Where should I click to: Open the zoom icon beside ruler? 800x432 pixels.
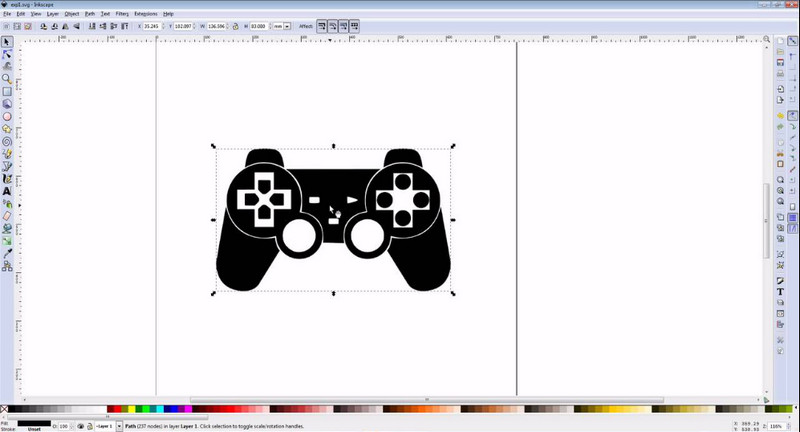[x=766, y=39]
